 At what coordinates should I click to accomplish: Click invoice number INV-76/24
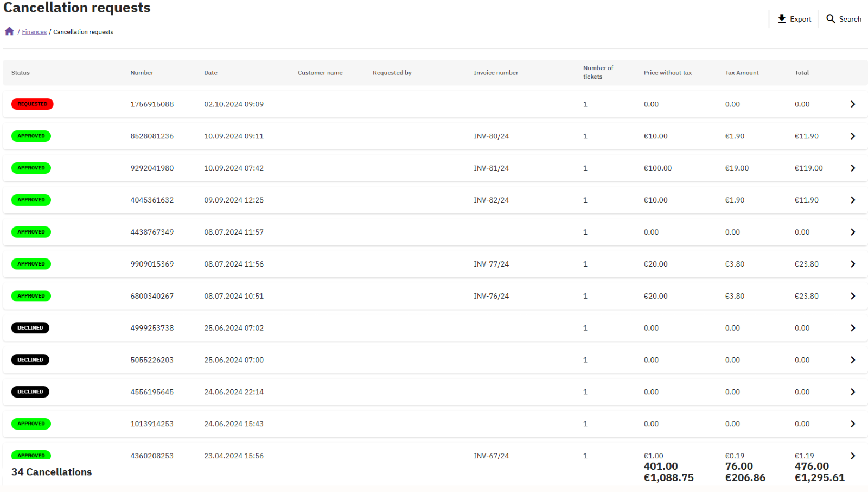(x=491, y=297)
